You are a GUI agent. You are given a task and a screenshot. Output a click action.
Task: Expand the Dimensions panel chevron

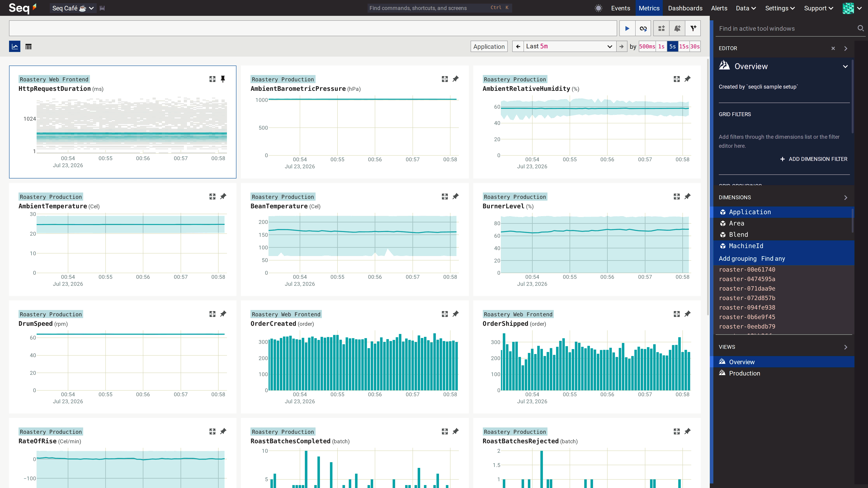pos(846,197)
